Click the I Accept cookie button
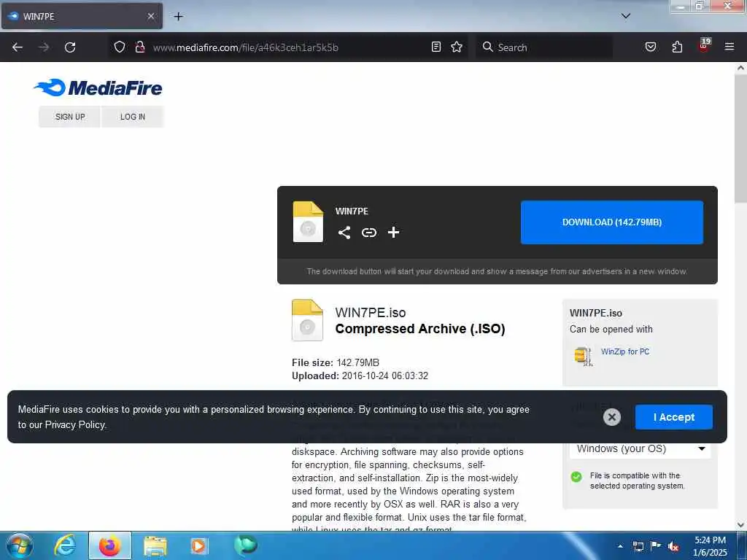The height and width of the screenshot is (560, 747). [x=673, y=417]
